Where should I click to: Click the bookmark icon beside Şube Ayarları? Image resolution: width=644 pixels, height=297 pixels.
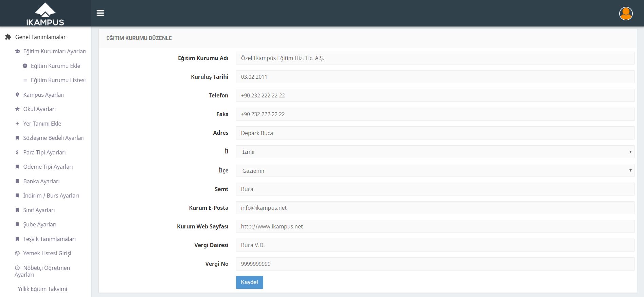(x=17, y=224)
